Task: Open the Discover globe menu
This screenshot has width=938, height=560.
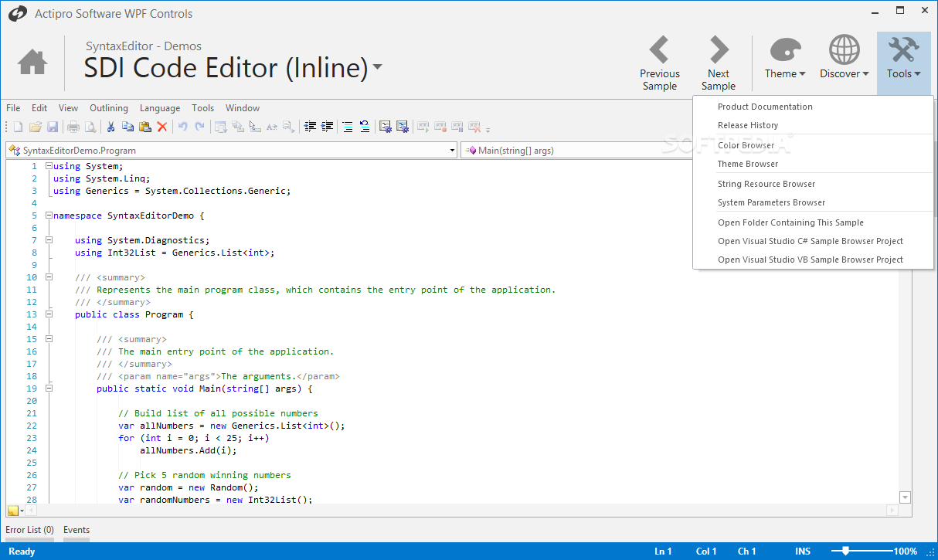Action: click(x=845, y=58)
